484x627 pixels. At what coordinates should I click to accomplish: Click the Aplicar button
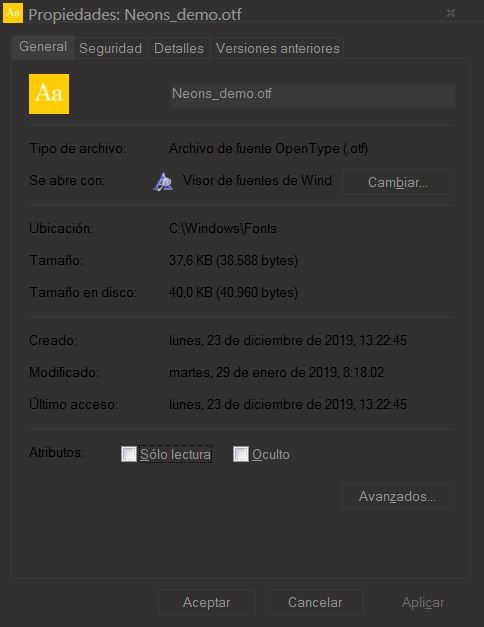coord(423,602)
